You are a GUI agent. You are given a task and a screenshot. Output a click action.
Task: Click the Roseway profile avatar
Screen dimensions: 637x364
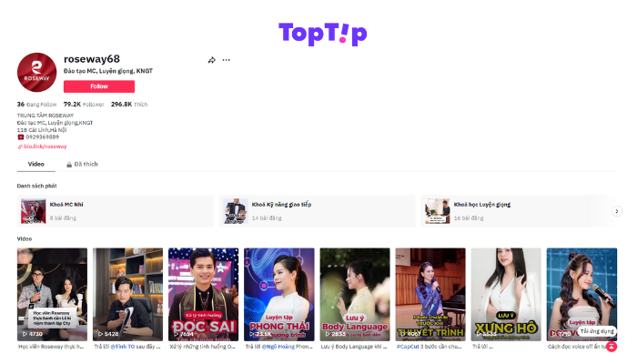click(x=36, y=72)
